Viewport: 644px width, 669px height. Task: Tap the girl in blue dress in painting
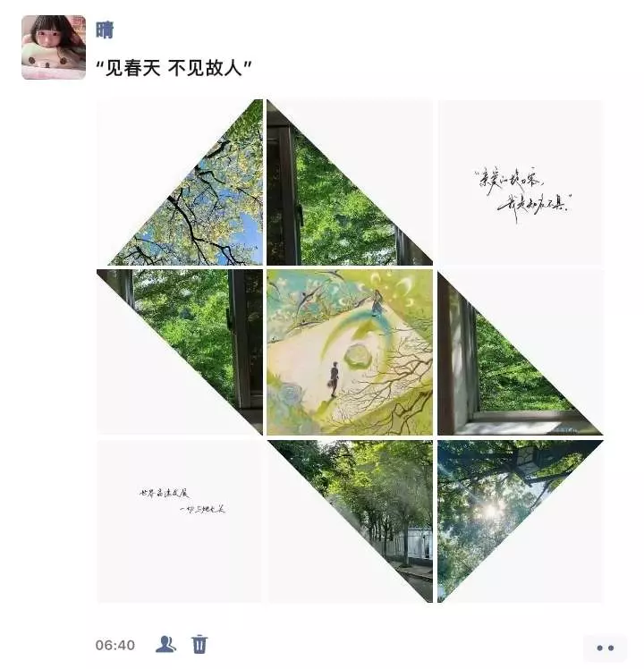377,302
